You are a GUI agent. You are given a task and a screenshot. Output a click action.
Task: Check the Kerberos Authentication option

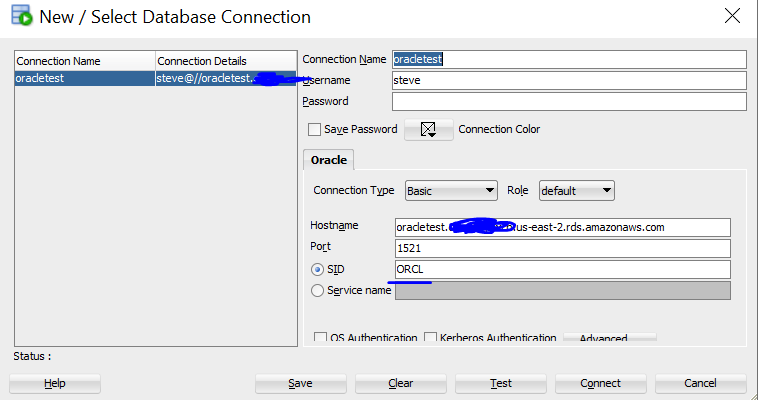point(430,337)
